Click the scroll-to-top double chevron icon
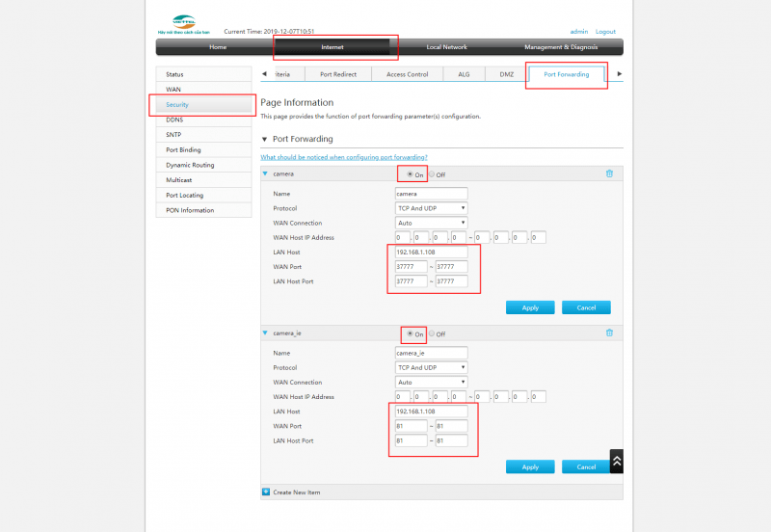Image resolution: width=771 pixels, height=532 pixels. click(x=616, y=462)
